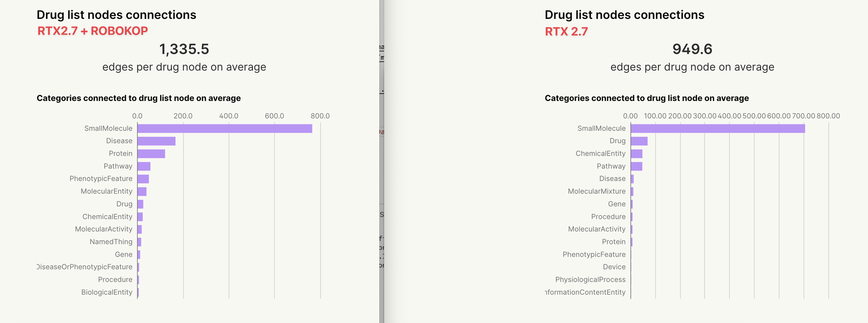Screen dimensions: 868x323
Task: Click the red "RTX 2.7" subtitle on the right
Action: coord(566,32)
